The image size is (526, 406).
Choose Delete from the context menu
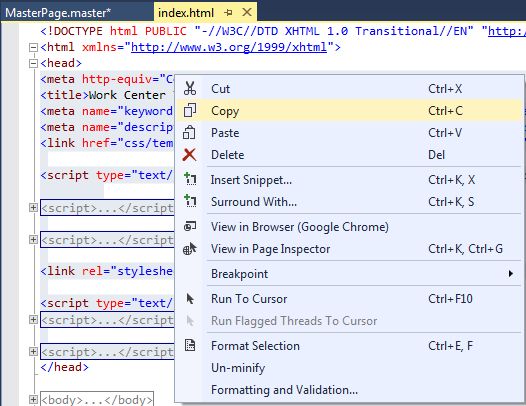[349, 155]
